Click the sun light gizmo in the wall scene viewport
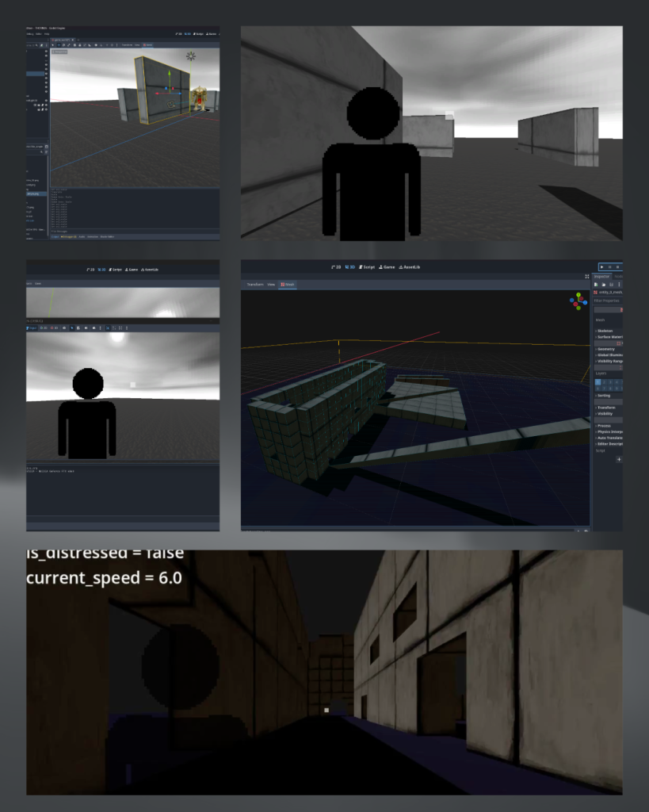This screenshot has width=649, height=812. tap(190, 56)
